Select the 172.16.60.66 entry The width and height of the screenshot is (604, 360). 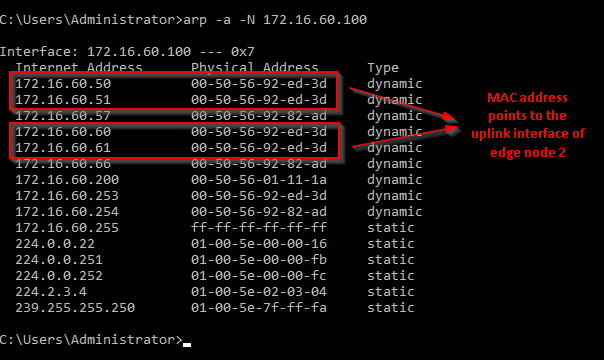coord(63,164)
